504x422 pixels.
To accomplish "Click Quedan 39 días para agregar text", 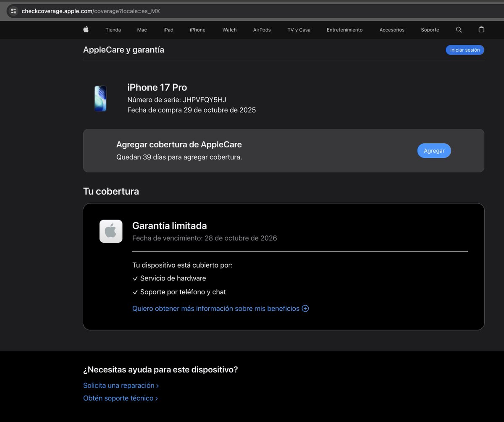I will pyautogui.click(x=179, y=157).
